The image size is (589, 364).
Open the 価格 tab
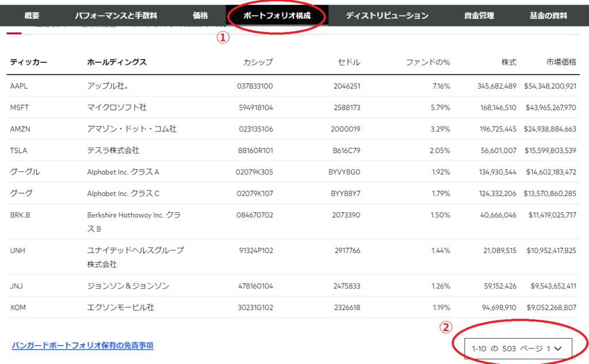200,16
